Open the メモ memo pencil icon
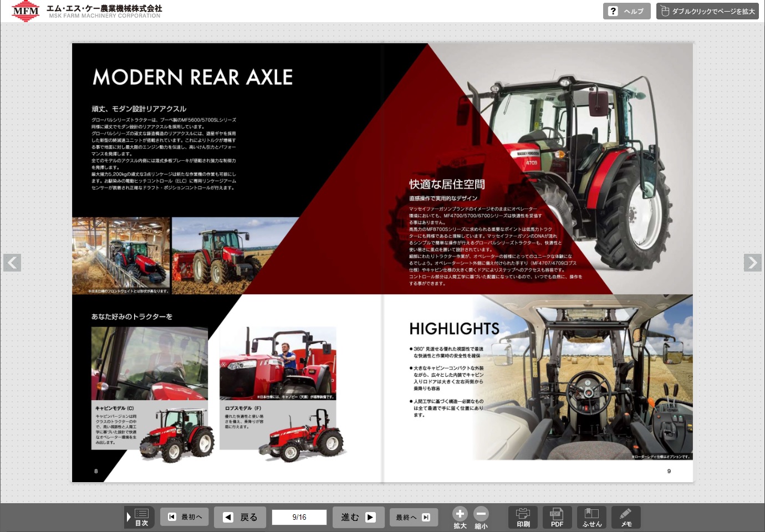 click(x=626, y=517)
